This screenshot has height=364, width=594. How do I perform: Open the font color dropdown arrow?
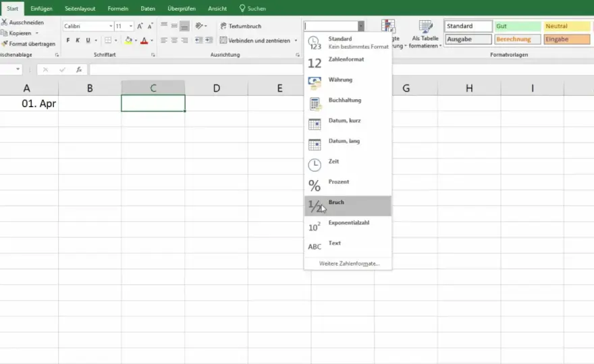coord(152,40)
